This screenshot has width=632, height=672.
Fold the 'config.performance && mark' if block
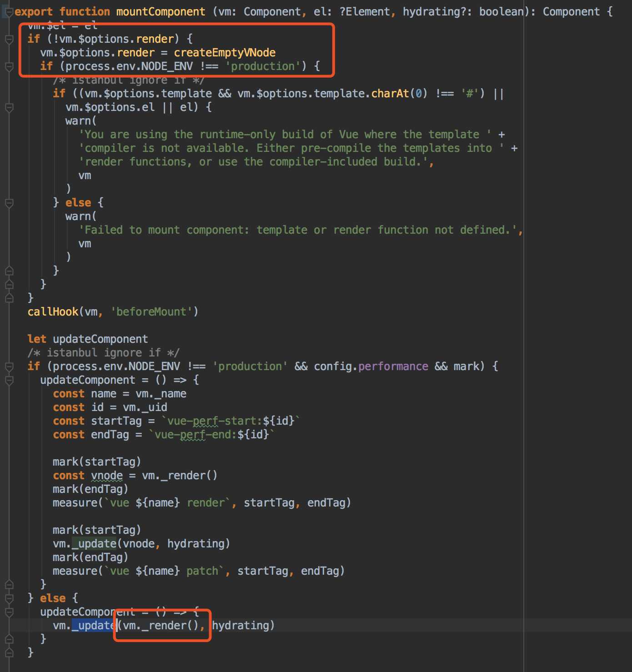pyautogui.click(x=9, y=366)
